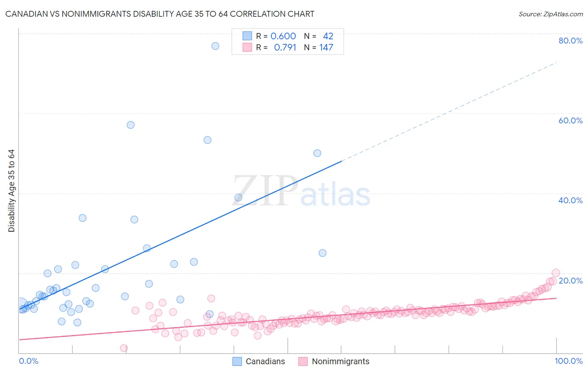Viewport: 588px width, 373px height.
Task: Click the 0.0% x-axis label
Action: click(x=29, y=361)
